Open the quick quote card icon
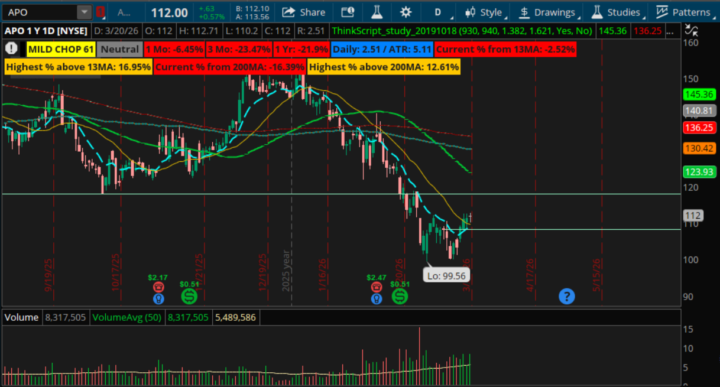Viewport: 720px width, 387px height. (348, 12)
